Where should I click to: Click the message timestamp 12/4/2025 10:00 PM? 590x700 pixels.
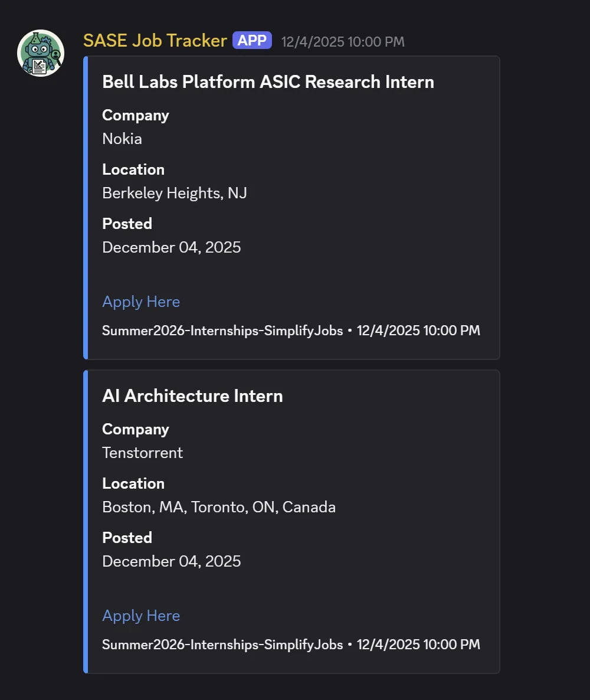[343, 41]
